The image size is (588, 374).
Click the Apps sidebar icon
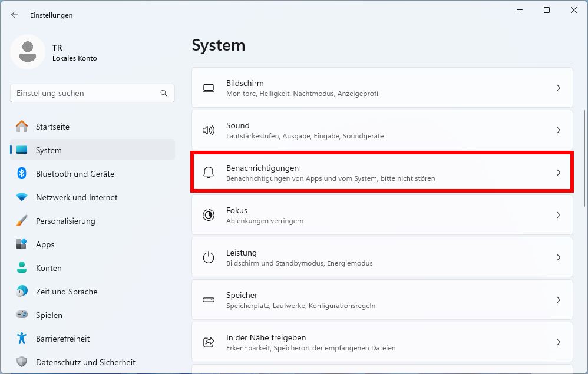21,244
